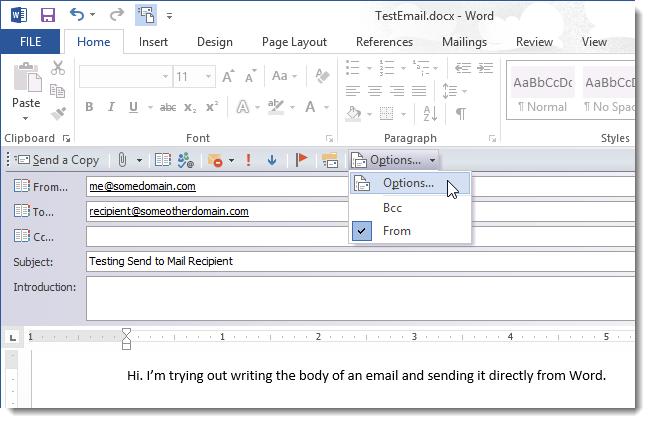Set Low Importance with blue down arrow
This screenshot has width=650, height=423.
[x=272, y=160]
